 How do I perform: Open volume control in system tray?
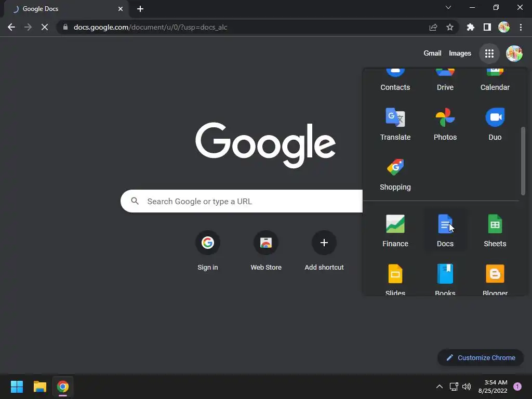467,387
